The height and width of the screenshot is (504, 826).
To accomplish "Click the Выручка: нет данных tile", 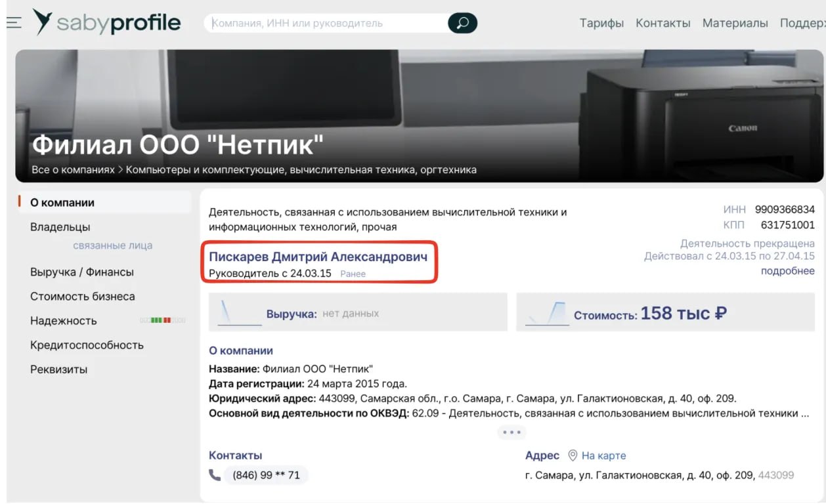I will (x=358, y=312).
